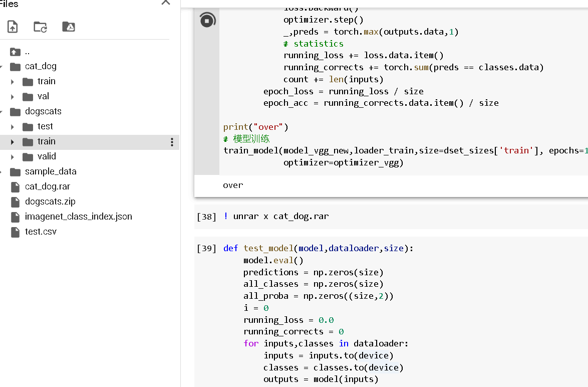Open imagenet_class_index.json file
This screenshot has height=387, width=588.
click(78, 217)
